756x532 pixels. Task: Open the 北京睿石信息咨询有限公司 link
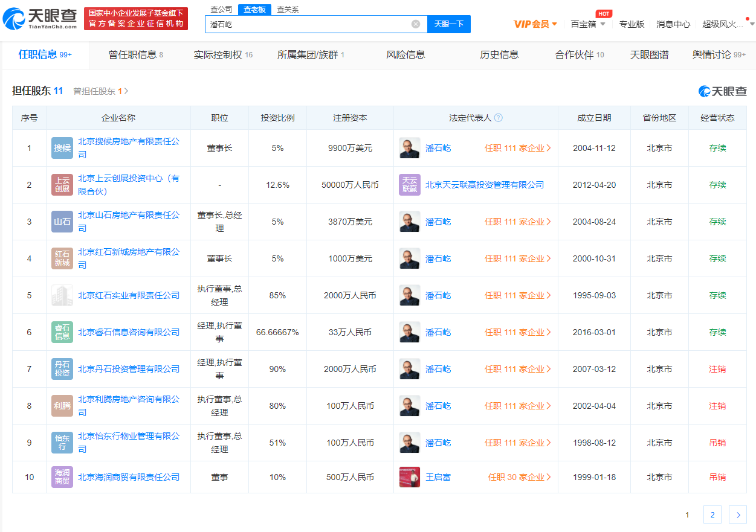coord(129,332)
